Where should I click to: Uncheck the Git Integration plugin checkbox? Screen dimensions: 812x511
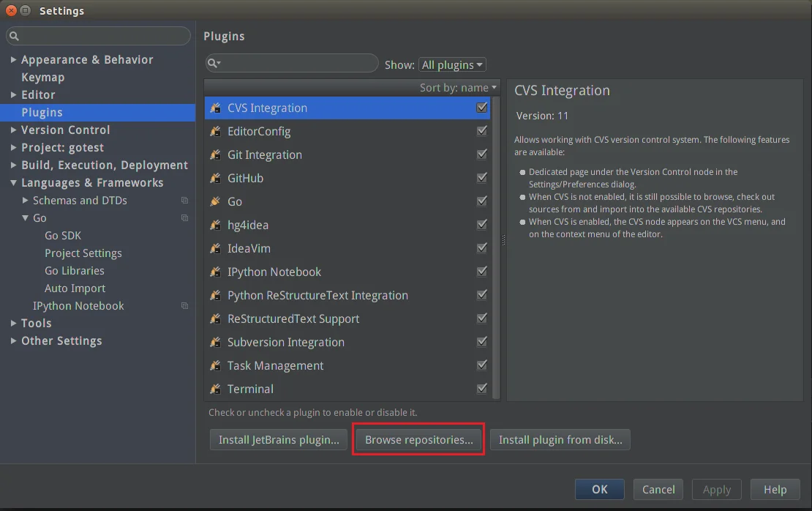(481, 154)
